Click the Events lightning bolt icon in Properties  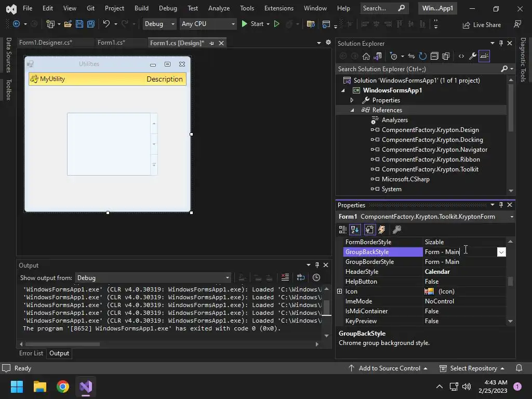(382, 230)
